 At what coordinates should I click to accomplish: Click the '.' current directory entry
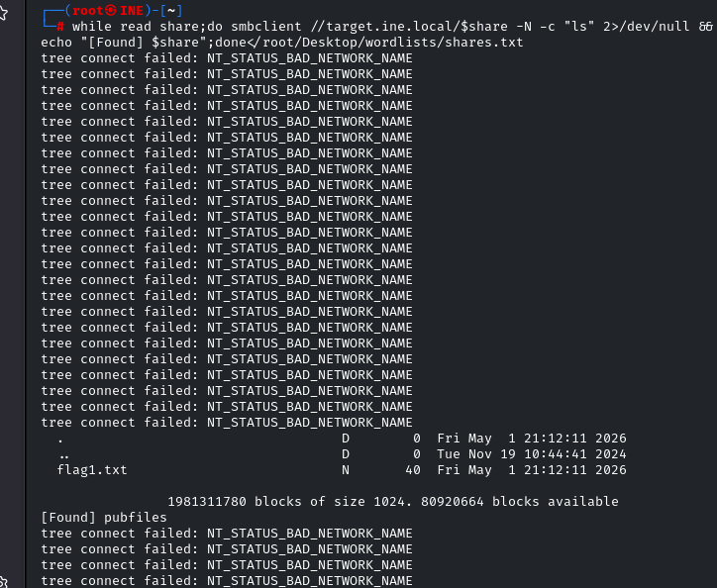click(60, 441)
